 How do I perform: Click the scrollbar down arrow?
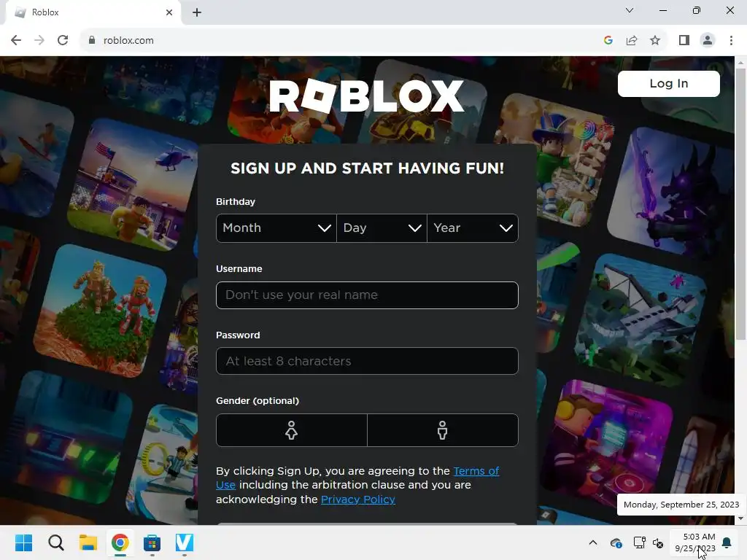click(x=740, y=518)
